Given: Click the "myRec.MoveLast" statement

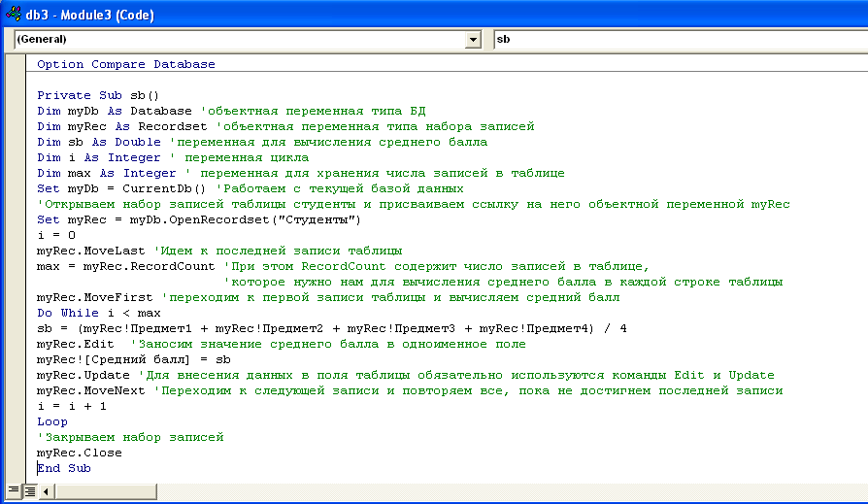Looking at the screenshot, I should click(x=91, y=251).
